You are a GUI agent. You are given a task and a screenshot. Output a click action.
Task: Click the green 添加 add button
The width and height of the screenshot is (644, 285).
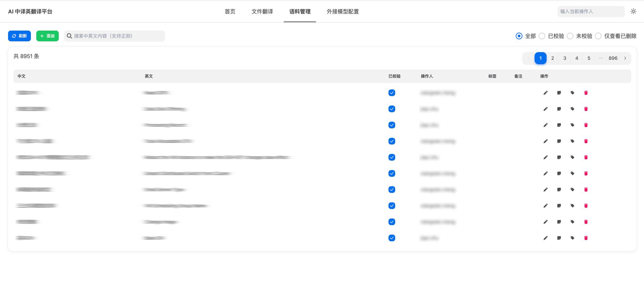tap(47, 36)
